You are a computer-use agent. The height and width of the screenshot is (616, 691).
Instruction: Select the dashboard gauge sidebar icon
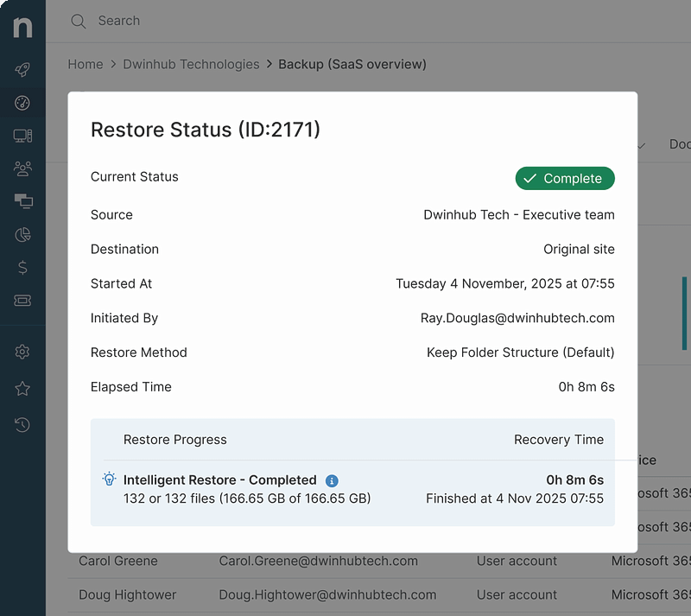(22, 104)
